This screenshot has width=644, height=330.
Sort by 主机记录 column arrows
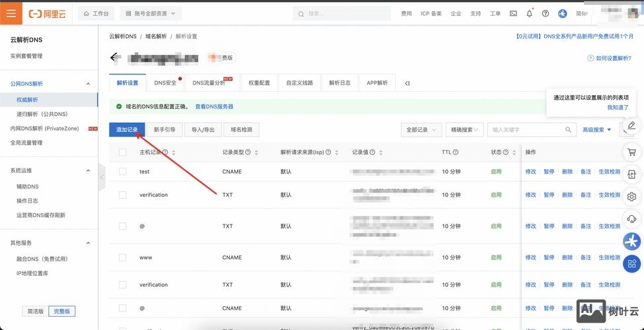click(174, 152)
